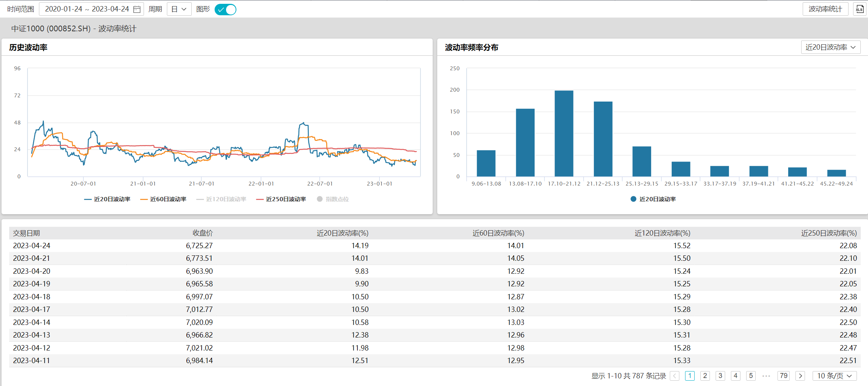This screenshot has width=868, height=386.
Task: Click the 25.13-29.15 histogram bar
Action: click(x=642, y=162)
